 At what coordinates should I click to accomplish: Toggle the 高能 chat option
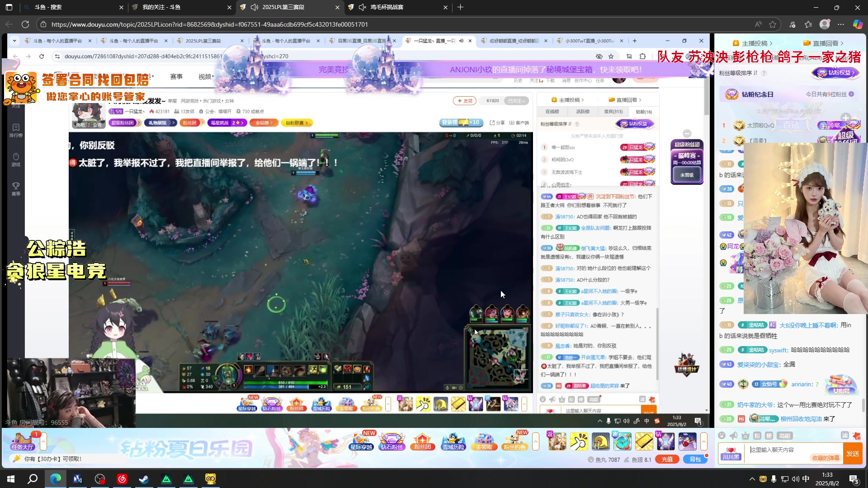point(784,436)
